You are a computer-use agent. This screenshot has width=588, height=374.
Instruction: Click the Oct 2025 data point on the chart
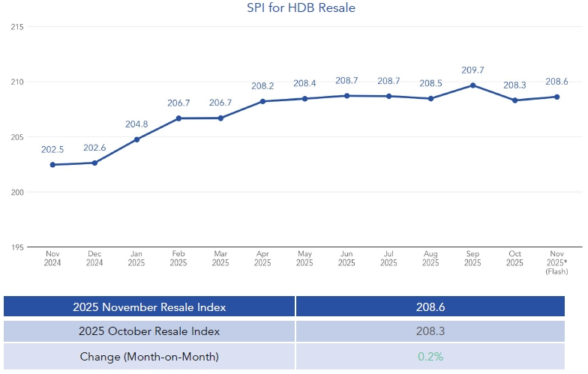514,100
